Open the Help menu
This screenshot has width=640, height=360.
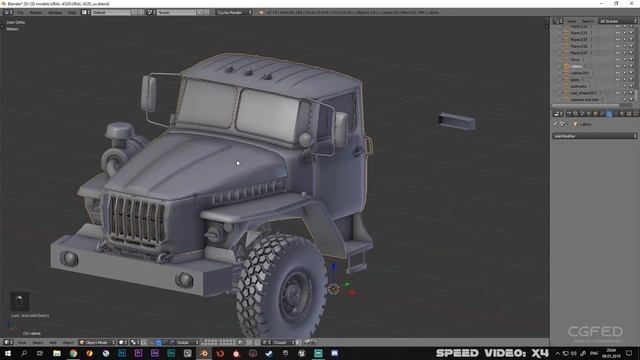pos(72,12)
